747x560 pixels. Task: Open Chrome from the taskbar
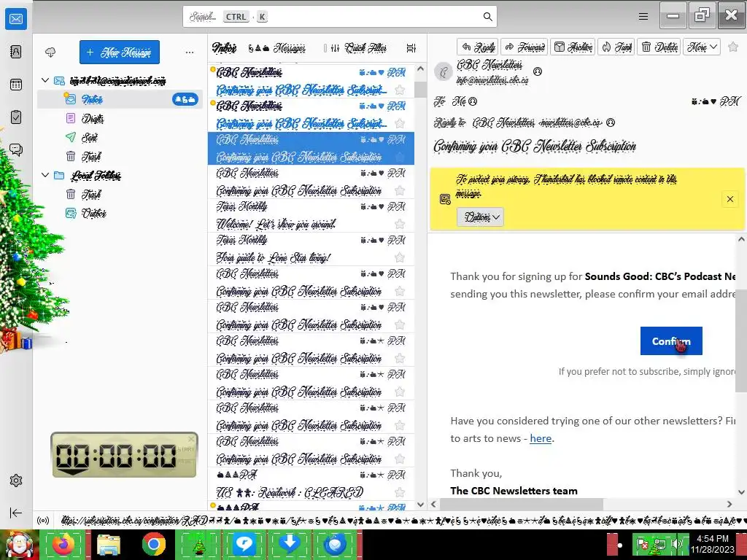(x=153, y=544)
